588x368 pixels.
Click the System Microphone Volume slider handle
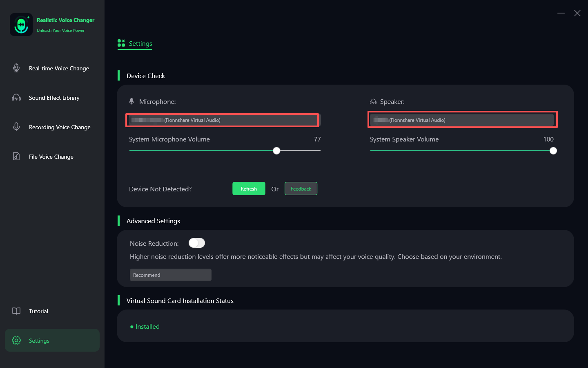click(276, 150)
